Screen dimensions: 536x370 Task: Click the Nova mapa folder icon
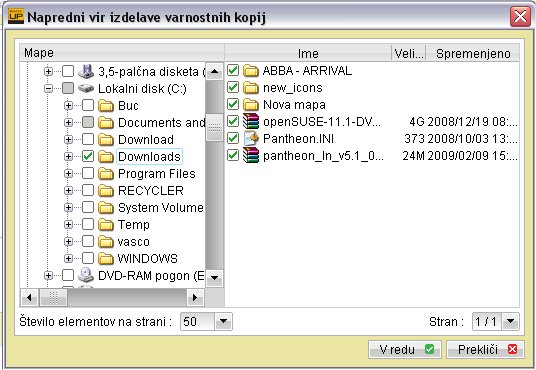[251, 105]
